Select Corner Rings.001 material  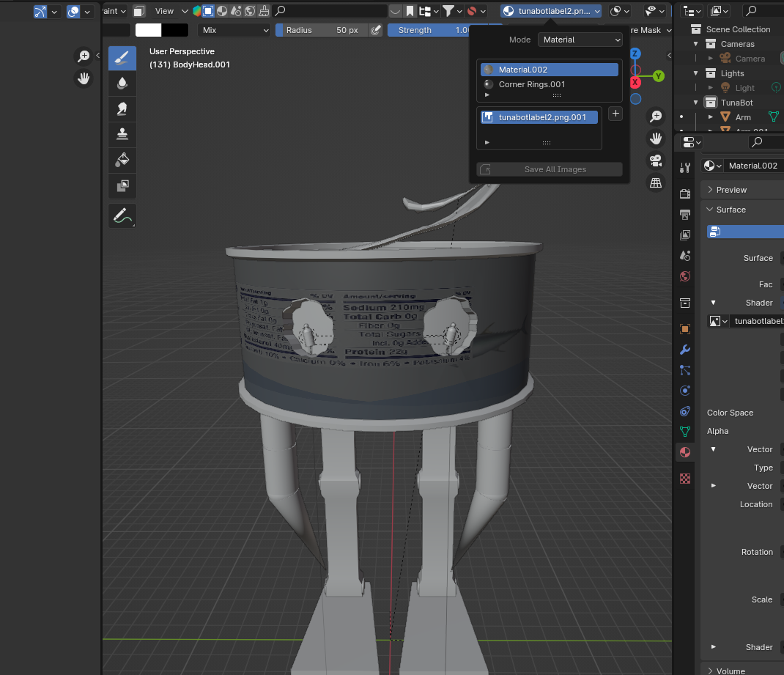click(532, 84)
